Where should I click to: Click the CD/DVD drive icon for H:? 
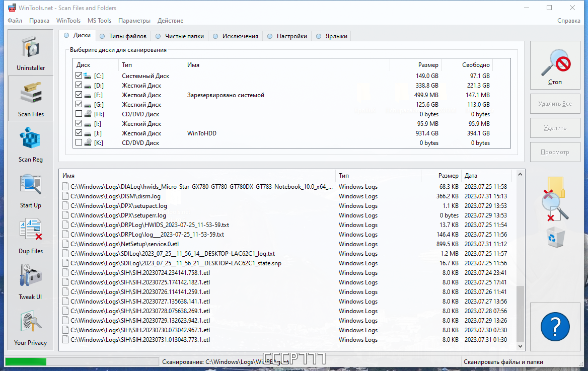point(88,114)
